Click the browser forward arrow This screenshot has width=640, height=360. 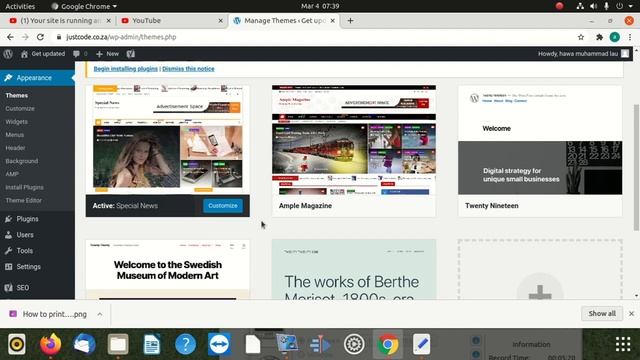[25, 37]
